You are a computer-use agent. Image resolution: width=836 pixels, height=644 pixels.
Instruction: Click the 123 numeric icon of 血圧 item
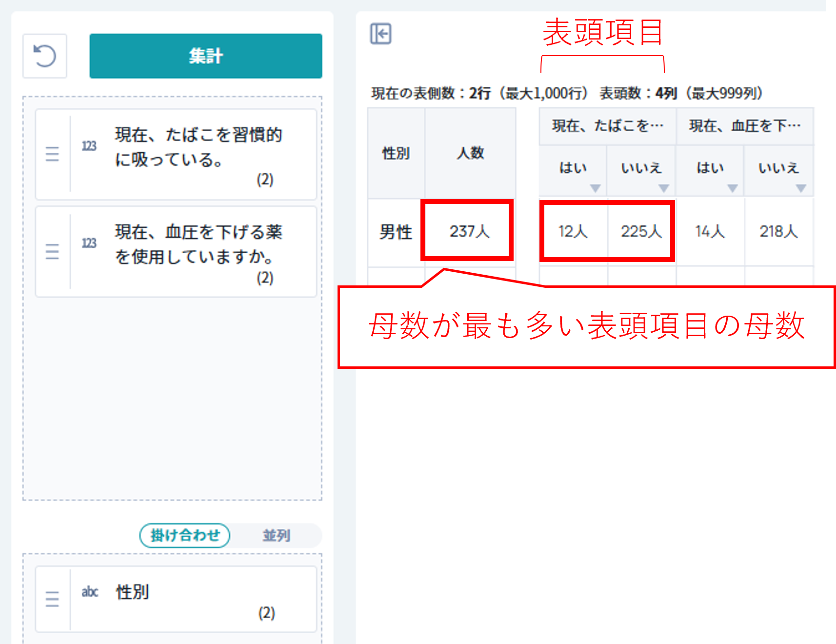[x=89, y=243]
